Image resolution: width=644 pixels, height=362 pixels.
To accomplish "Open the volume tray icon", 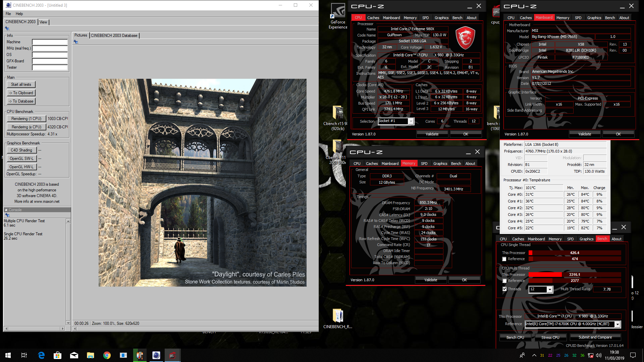I will tap(599, 355).
